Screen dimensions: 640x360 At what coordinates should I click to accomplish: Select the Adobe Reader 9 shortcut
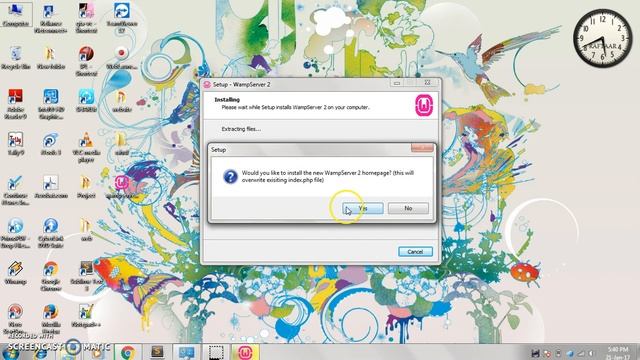(16, 104)
